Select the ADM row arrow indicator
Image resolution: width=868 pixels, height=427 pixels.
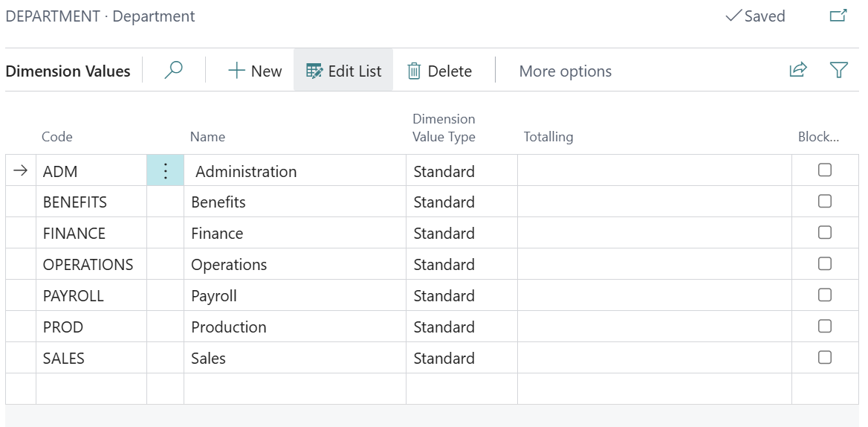(21, 170)
